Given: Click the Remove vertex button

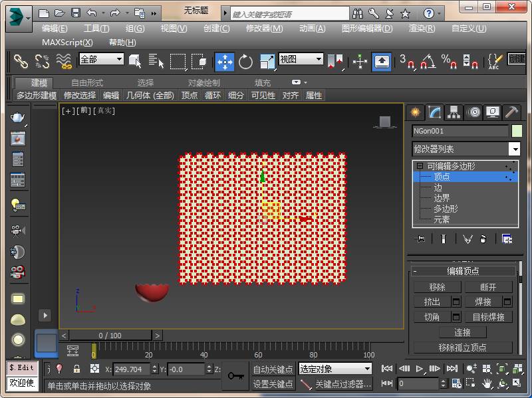Looking at the screenshot, I should pos(437,287).
